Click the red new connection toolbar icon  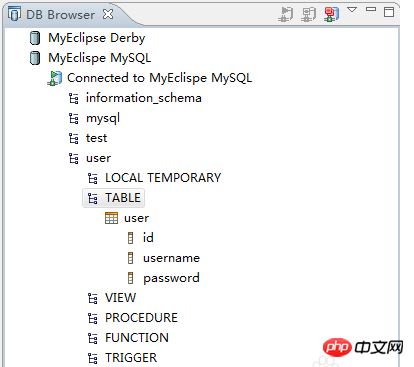coord(332,14)
